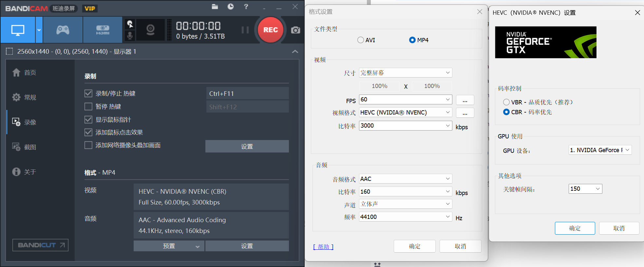
Task: Open scheduled recording clock icon
Action: (231, 7)
